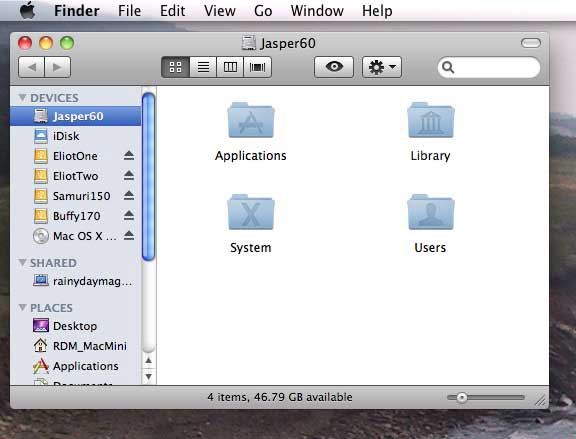Select the Mac OS X disc
576x439 pixels.
(76, 236)
